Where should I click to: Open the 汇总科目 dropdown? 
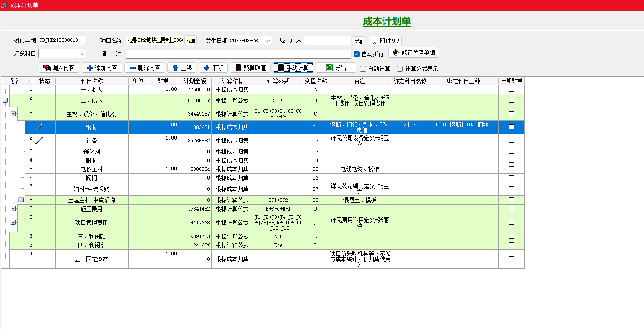[x=82, y=53]
